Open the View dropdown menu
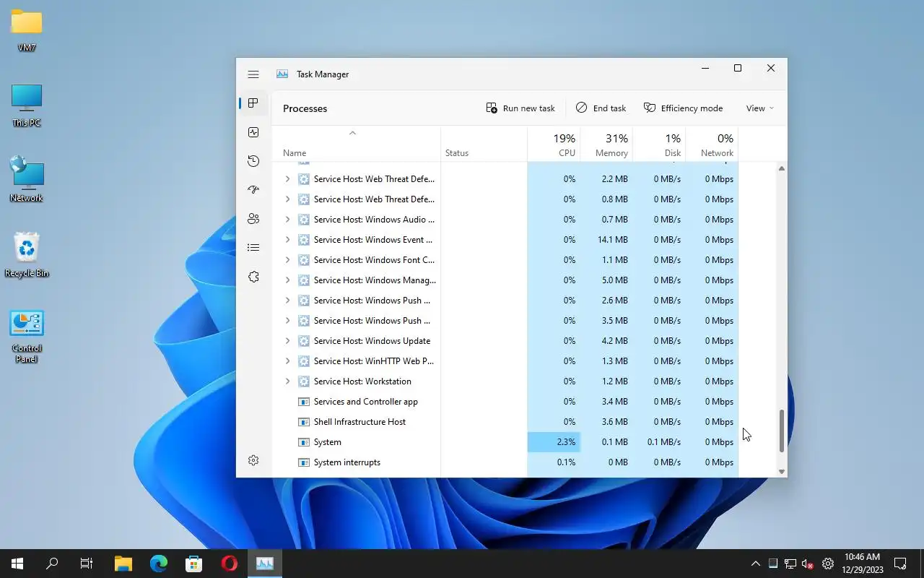Screen dimensions: 924x578 click(x=759, y=108)
